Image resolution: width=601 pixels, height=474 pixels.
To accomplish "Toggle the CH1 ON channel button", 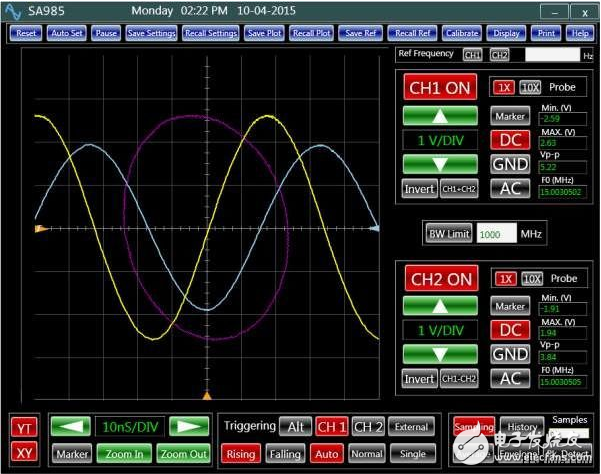I will 438,87.
